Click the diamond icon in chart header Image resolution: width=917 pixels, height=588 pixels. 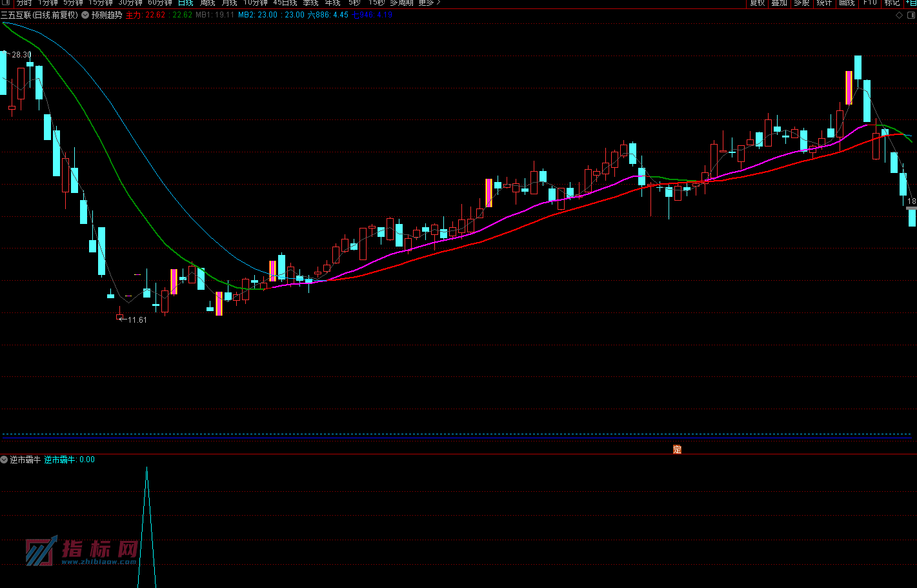click(900, 15)
